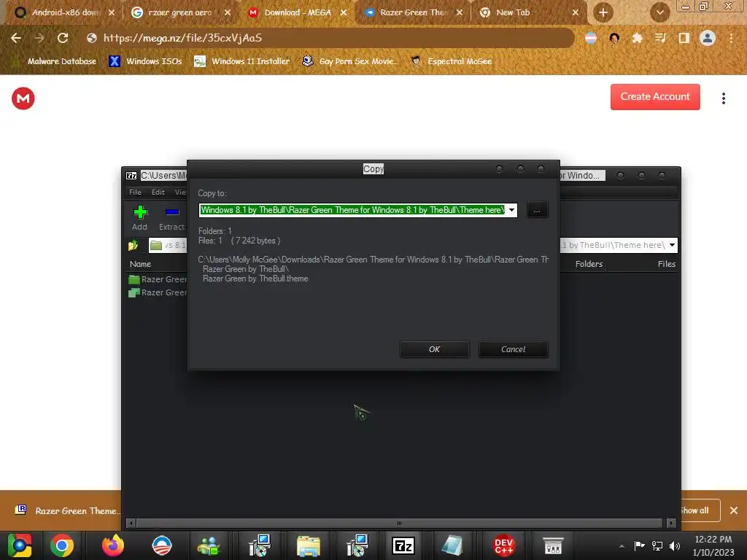Click the volume speaker tray icon
This screenshot has width=747, height=560.
click(x=675, y=546)
